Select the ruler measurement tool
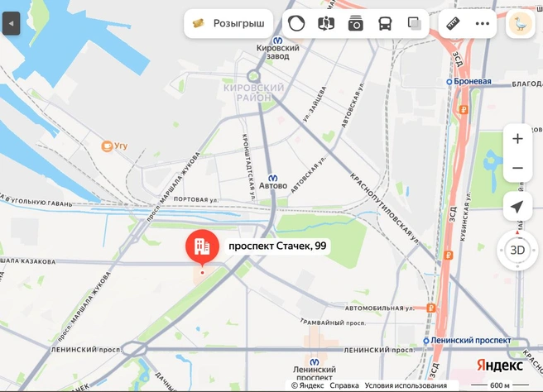543x392 pixels. (453, 23)
